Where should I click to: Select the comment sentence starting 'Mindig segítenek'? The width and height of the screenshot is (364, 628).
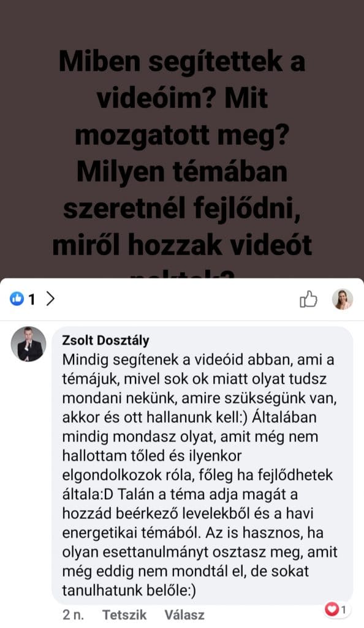tap(198, 388)
